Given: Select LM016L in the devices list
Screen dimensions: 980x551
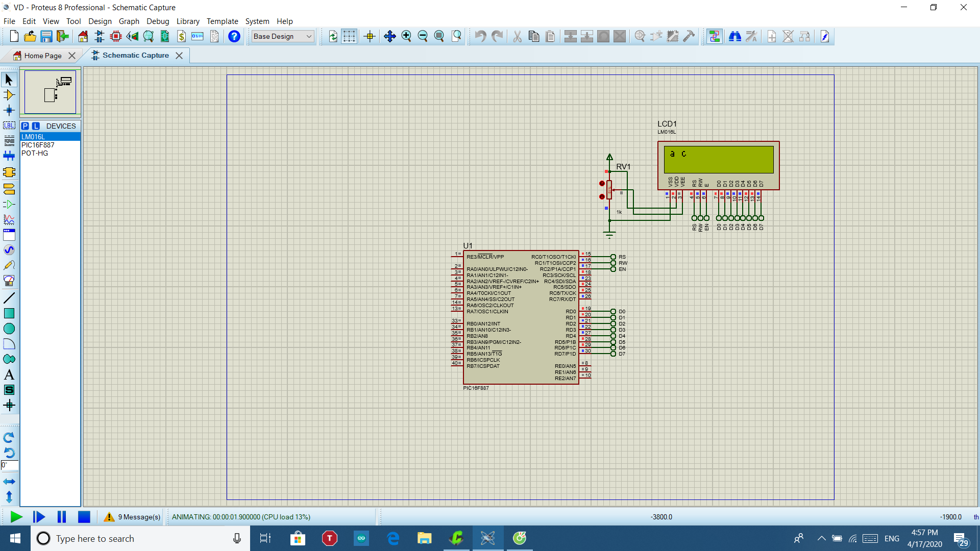Looking at the screenshot, I should [x=50, y=137].
